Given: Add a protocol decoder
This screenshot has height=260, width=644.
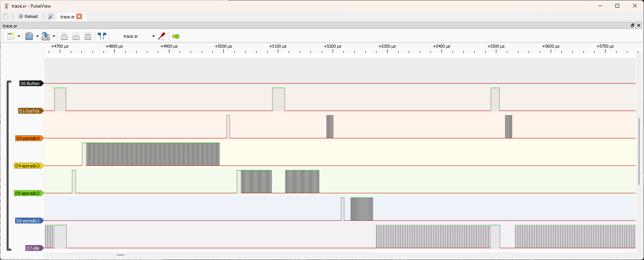Looking at the screenshot, I should 175,36.
